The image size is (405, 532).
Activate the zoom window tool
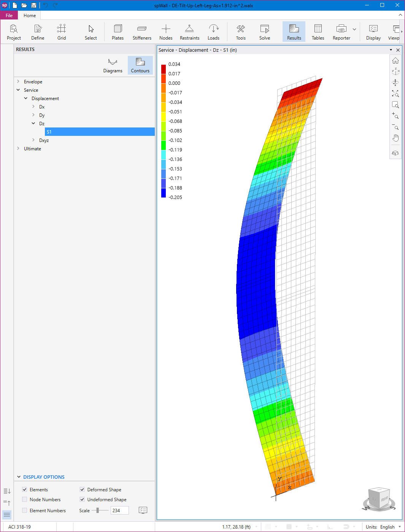tap(395, 105)
